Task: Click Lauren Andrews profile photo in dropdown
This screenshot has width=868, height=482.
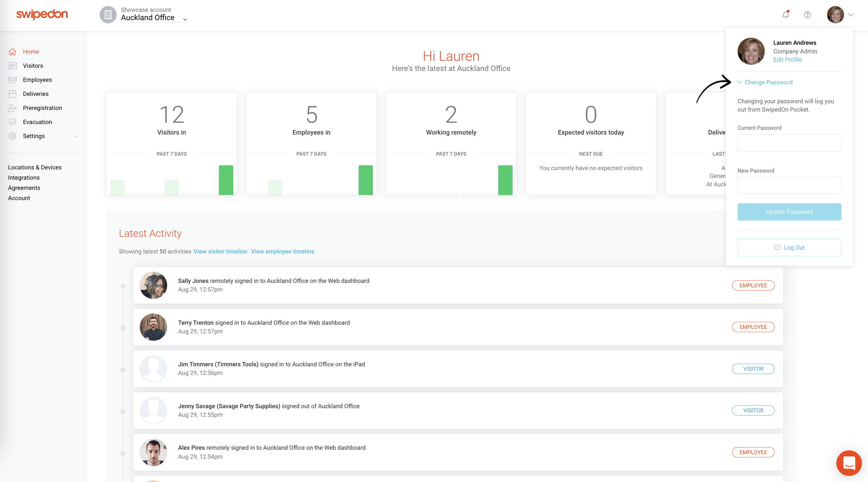Action: 751,51
